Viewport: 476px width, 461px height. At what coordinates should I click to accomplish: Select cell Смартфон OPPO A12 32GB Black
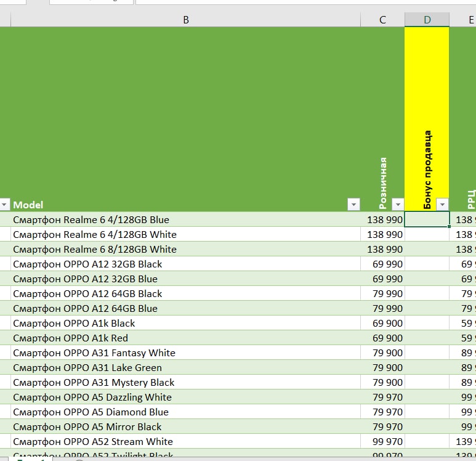pyautogui.click(x=185, y=264)
